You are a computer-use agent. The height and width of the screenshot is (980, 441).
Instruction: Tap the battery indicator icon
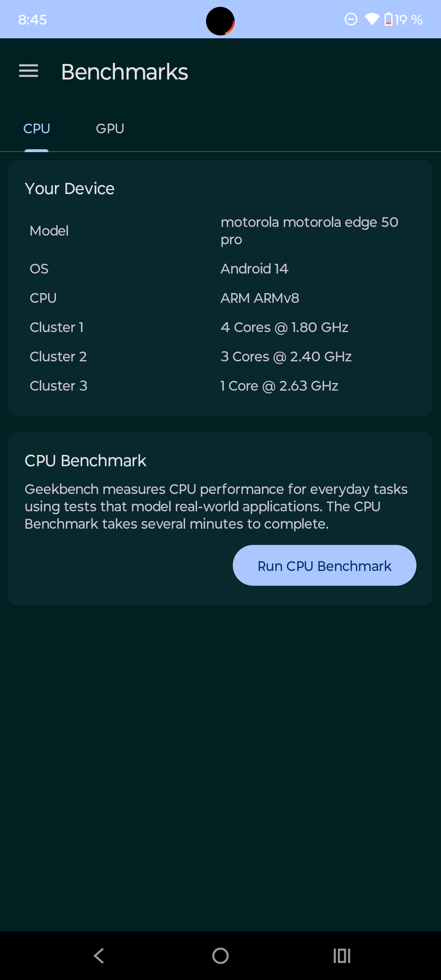[x=388, y=19]
